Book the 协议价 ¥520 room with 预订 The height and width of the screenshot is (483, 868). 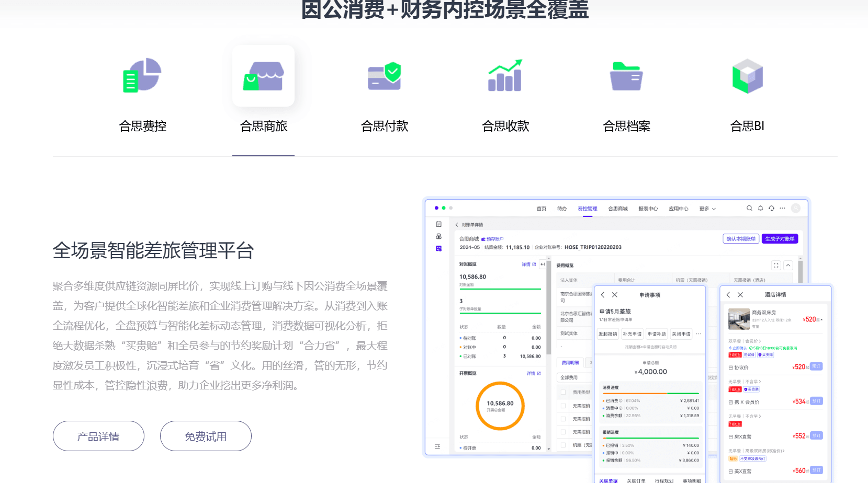(816, 366)
